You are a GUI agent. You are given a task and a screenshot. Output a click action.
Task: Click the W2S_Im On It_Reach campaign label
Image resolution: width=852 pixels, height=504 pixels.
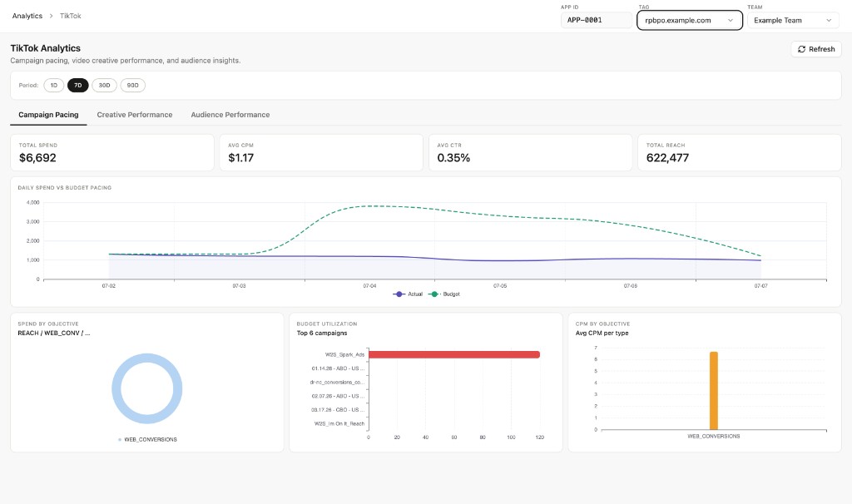coord(339,423)
